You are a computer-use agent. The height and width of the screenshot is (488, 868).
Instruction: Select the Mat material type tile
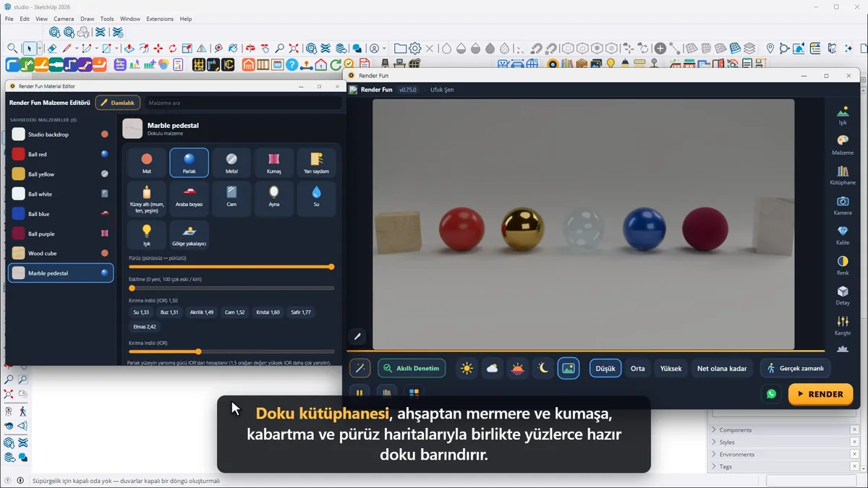point(147,163)
